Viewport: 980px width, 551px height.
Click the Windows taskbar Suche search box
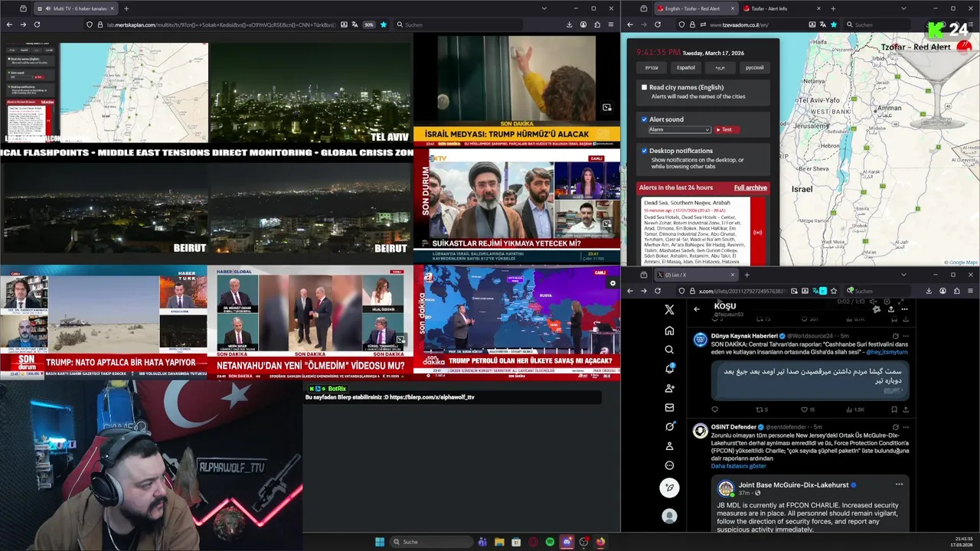click(x=431, y=542)
